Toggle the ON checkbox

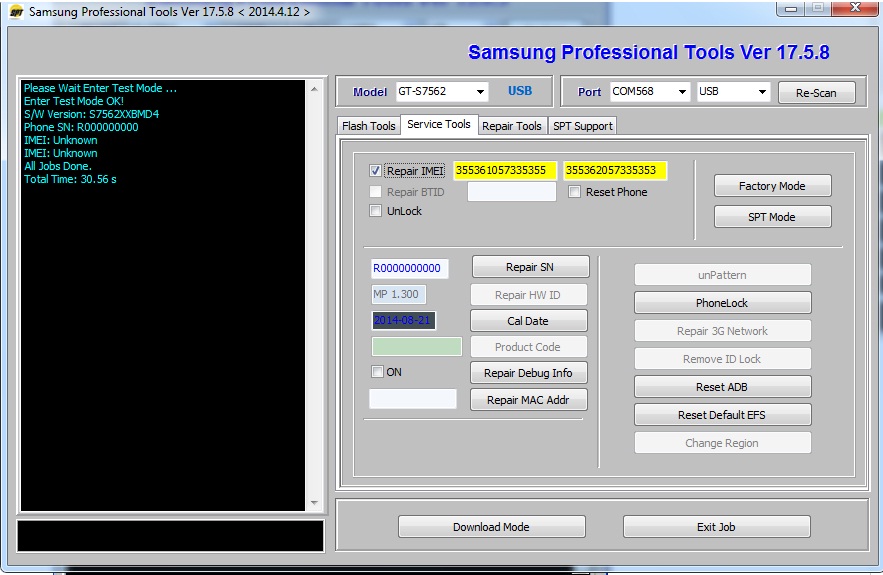click(x=377, y=372)
